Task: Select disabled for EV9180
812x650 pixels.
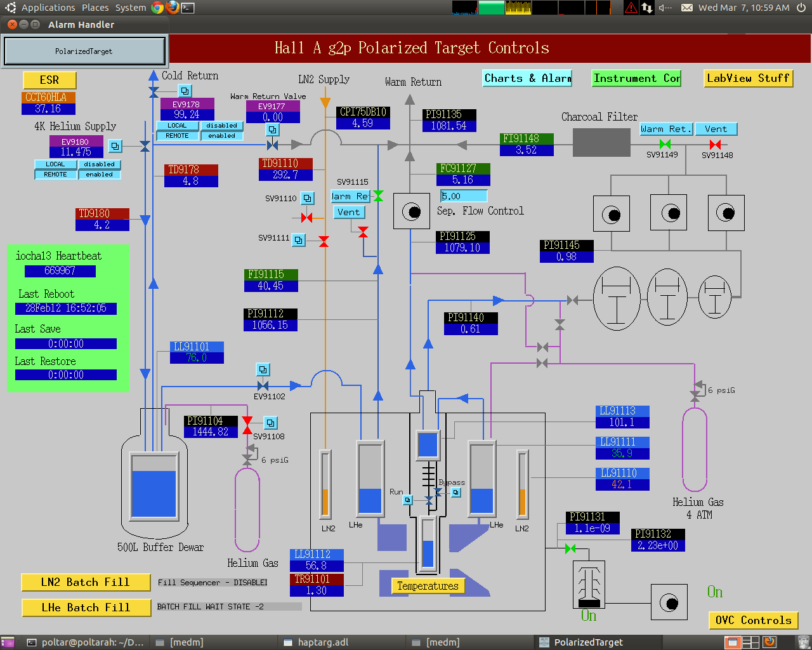Action: pyautogui.click(x=100, y=164)
